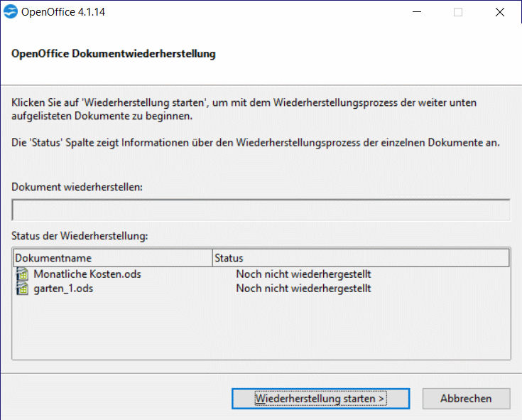Click the Status column header

click(x=361, y=258)
